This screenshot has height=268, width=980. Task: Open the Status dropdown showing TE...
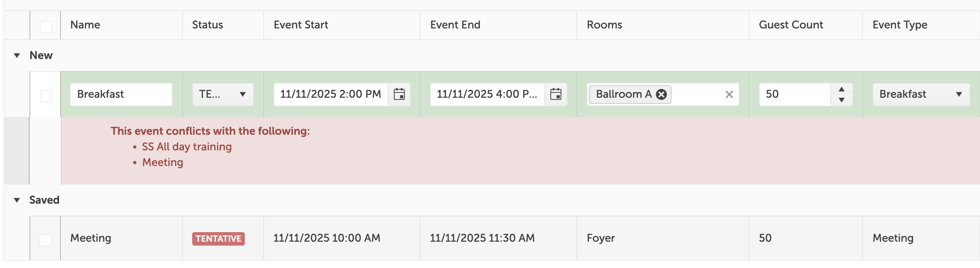click(222, 94)
